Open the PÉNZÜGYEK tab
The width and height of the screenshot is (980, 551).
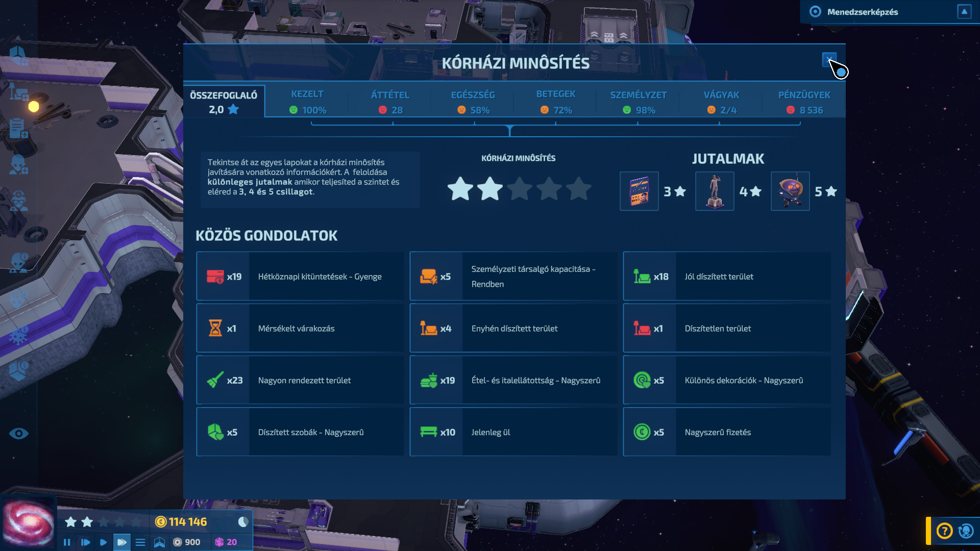pos(804,102)
